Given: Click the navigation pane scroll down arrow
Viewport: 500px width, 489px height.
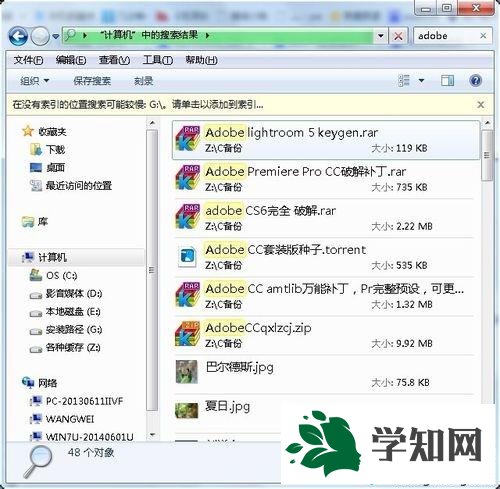Looking at the screenshot, I should (152, 435).
